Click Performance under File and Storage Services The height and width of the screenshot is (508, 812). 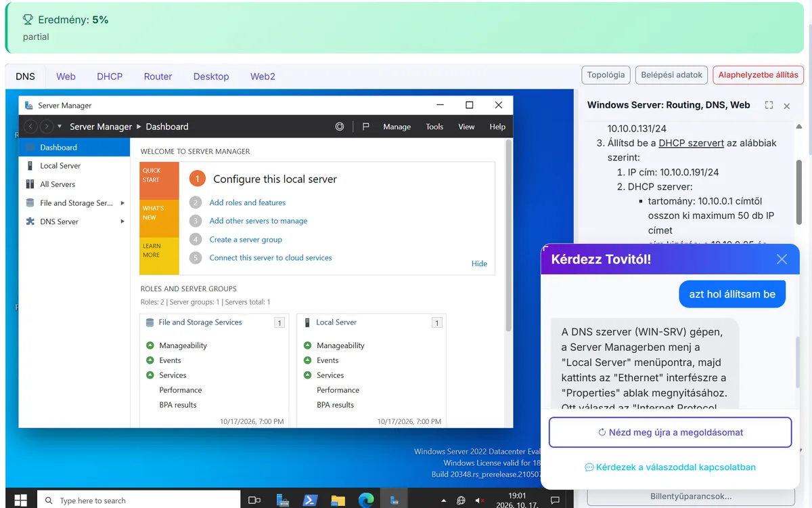tap(181, 390)
